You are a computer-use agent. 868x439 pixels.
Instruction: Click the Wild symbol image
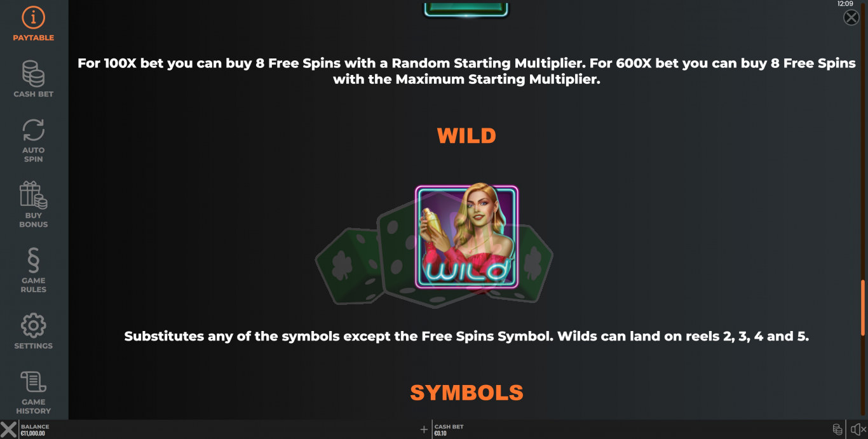466,236
